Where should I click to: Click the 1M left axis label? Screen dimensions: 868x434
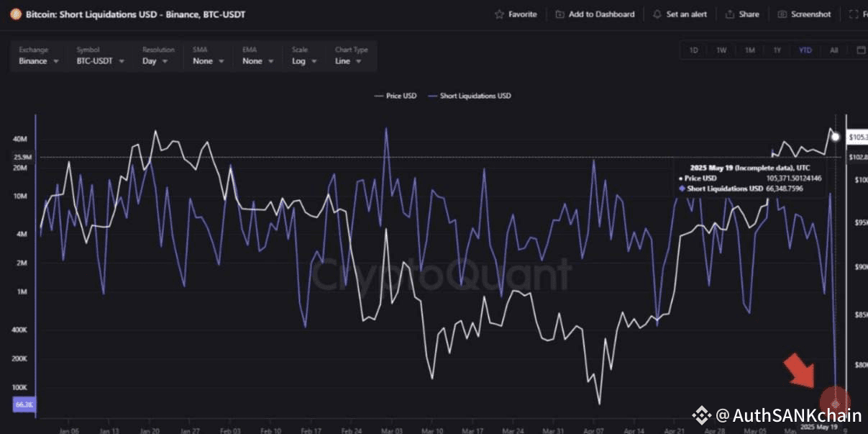pyautogui.click(x=22, y=291)
